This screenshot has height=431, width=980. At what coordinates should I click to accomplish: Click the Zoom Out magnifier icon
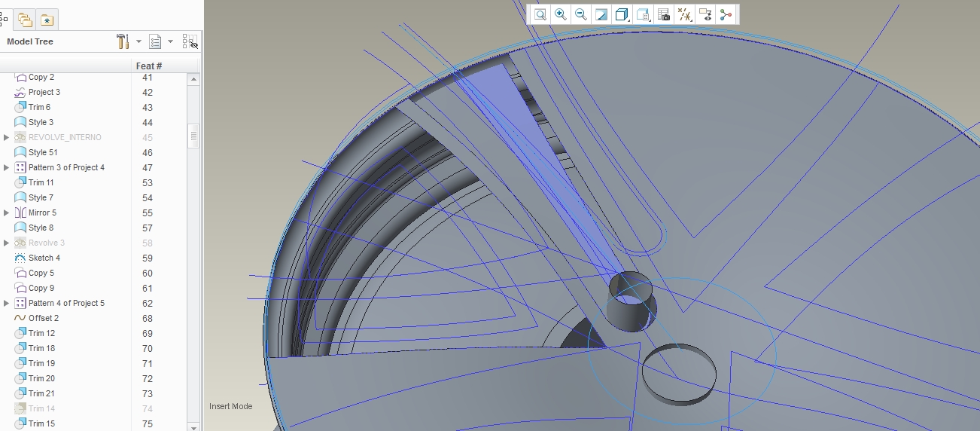point(581,14)
